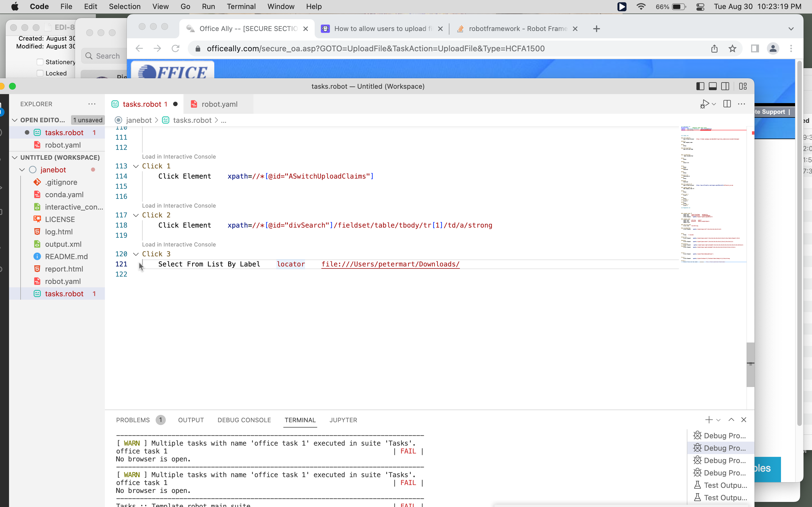Switch to the Debug Console tab
812x507 pixels.
click(x=244, y=420)
